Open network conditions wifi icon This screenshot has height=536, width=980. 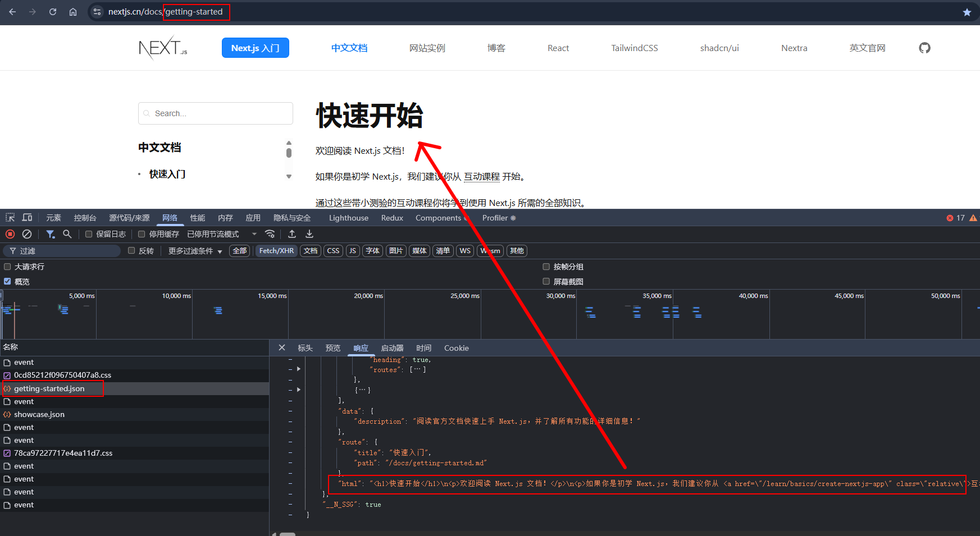[x=270, y=234]
